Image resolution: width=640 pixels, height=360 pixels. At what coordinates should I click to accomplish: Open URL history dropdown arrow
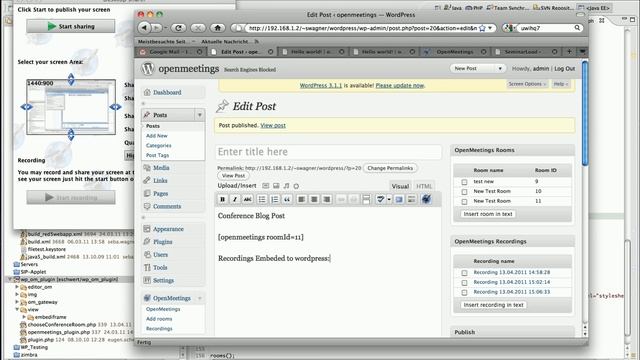[490, 28]
